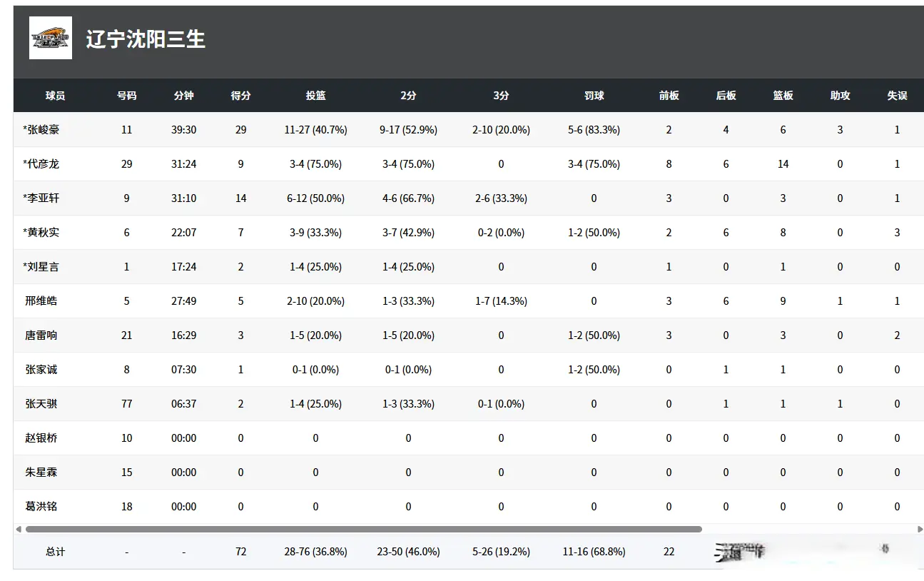Screen dimensions: 924x581
Task: Click player name 唐雷响
Action: click(41, 335)
